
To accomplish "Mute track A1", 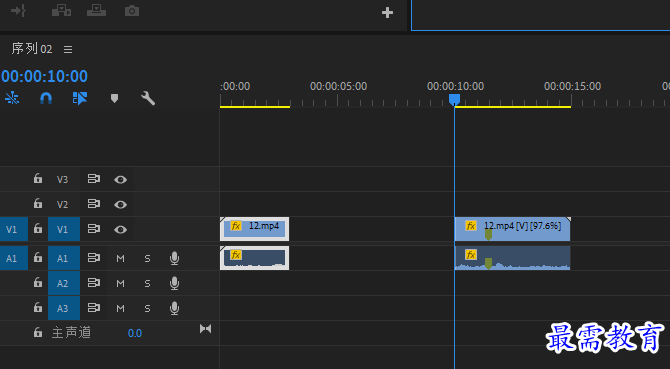I will point(120,258).
